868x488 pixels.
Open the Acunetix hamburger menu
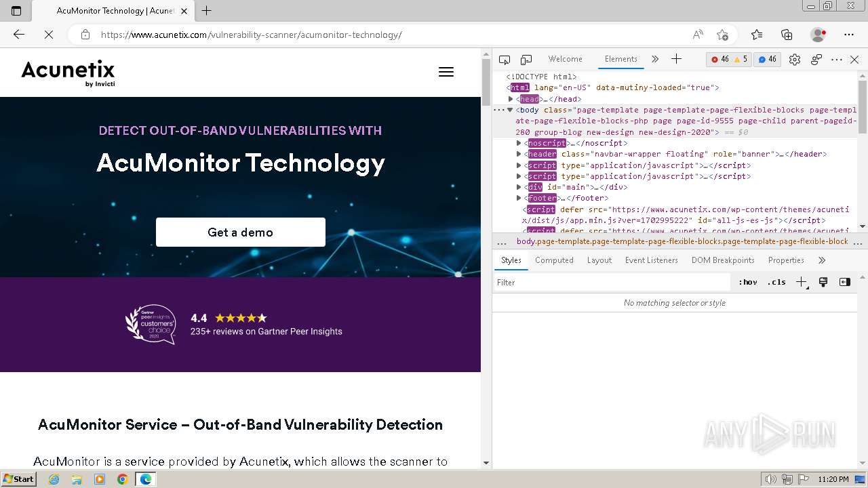[x=446, y=72]
